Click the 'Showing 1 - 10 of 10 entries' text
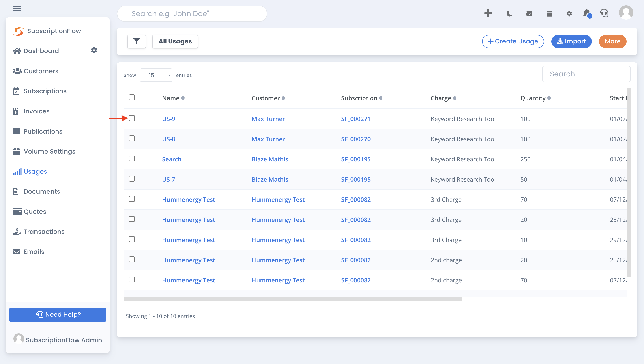 (x=160, y=316)
